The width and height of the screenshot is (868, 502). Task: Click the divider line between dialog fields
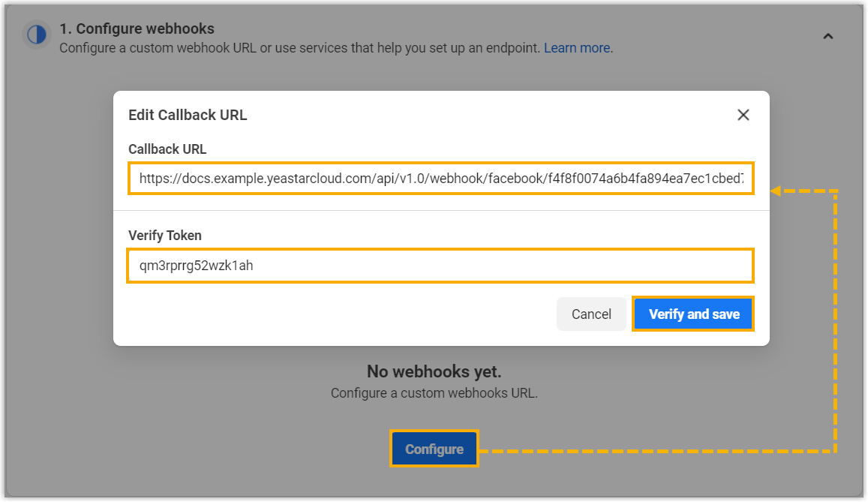pyautogui.click(x=440, y=211)
